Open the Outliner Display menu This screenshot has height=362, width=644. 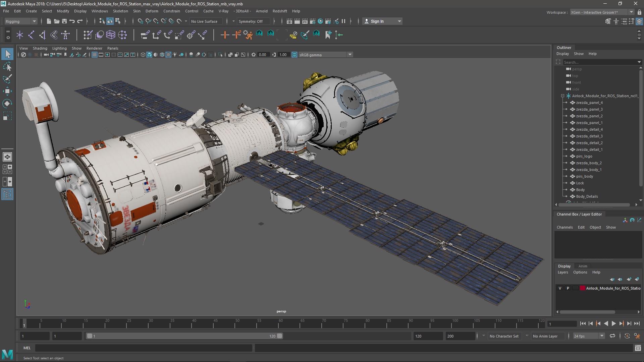click(562, 54)
